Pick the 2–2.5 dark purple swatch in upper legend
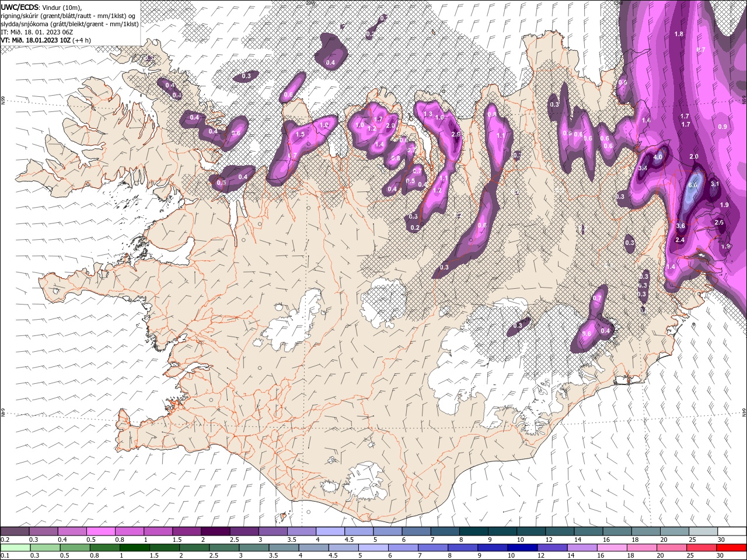The height and width of the screenshot is (560, 747). 215,531
